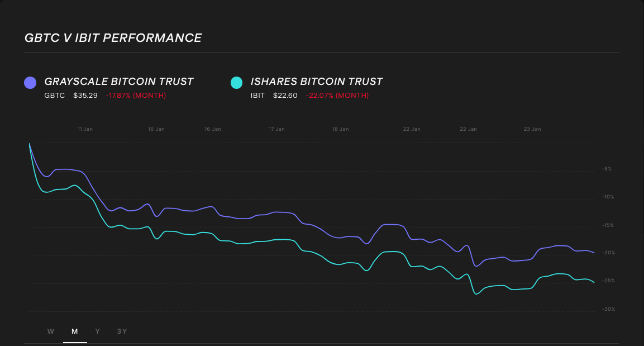The height and width of the screenshot is (346, 644).
Task: Select the active M monthly view
Action: [74, 331]
